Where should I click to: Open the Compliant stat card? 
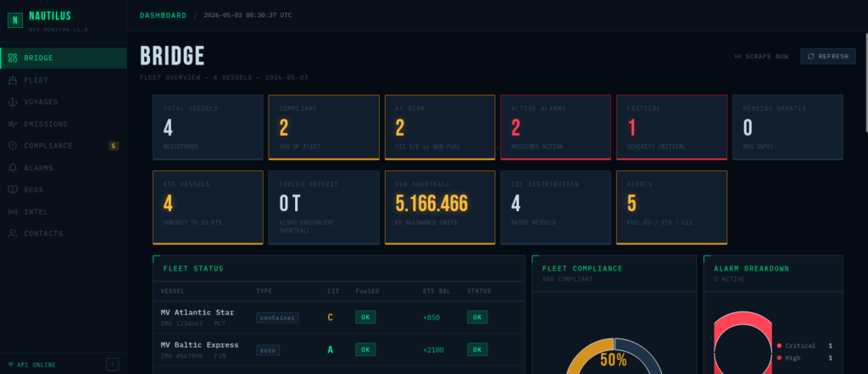[324, 127]
